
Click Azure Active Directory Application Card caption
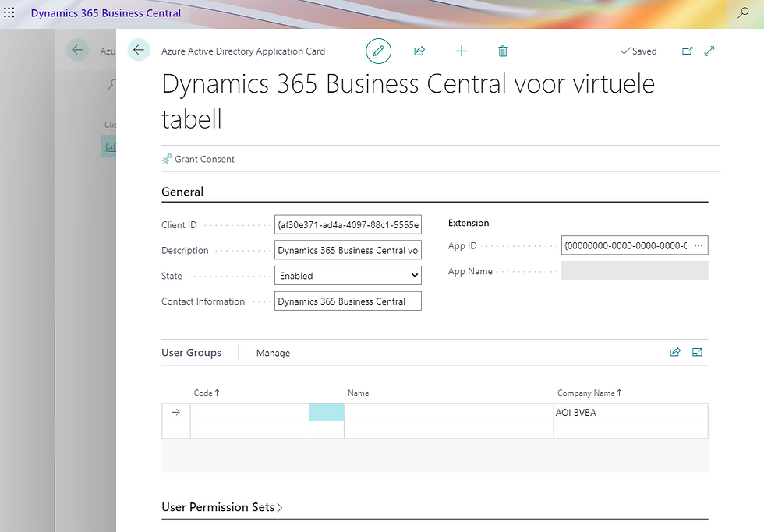243,51
